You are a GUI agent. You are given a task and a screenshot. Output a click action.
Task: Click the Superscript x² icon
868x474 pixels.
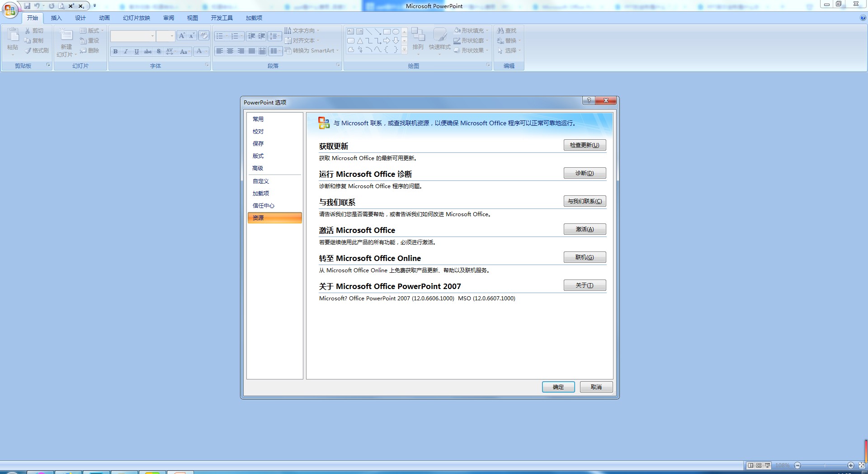pos(71,6)
